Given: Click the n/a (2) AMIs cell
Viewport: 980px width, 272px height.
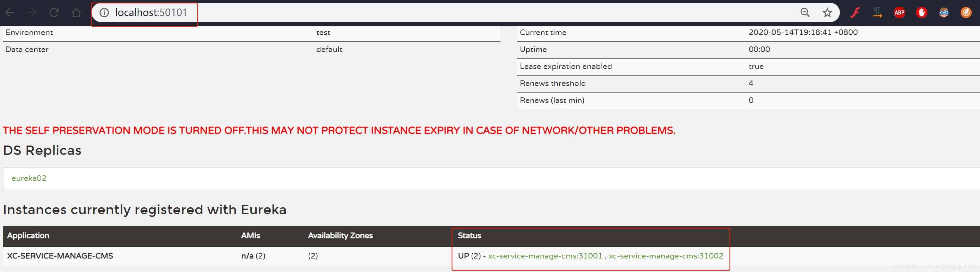Looking at the screenshot, I should click(253, 256).
